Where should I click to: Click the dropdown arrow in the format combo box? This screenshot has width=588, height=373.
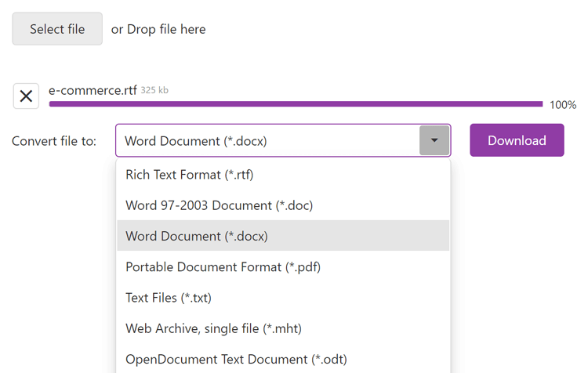434,141
